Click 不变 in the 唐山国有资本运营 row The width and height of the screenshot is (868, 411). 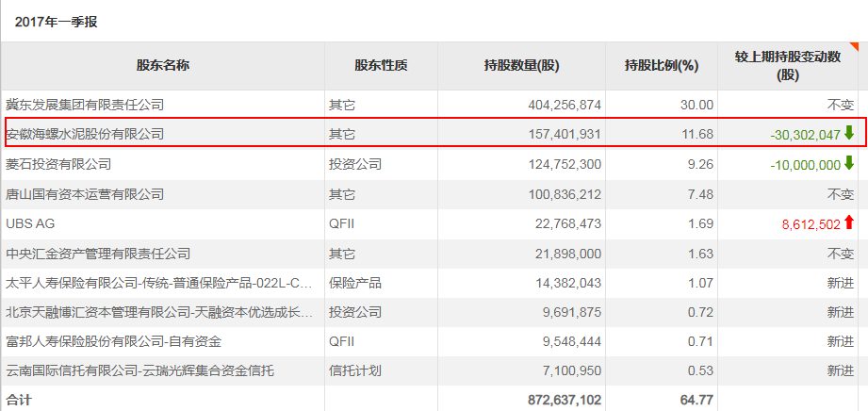[x=841, y=194]
